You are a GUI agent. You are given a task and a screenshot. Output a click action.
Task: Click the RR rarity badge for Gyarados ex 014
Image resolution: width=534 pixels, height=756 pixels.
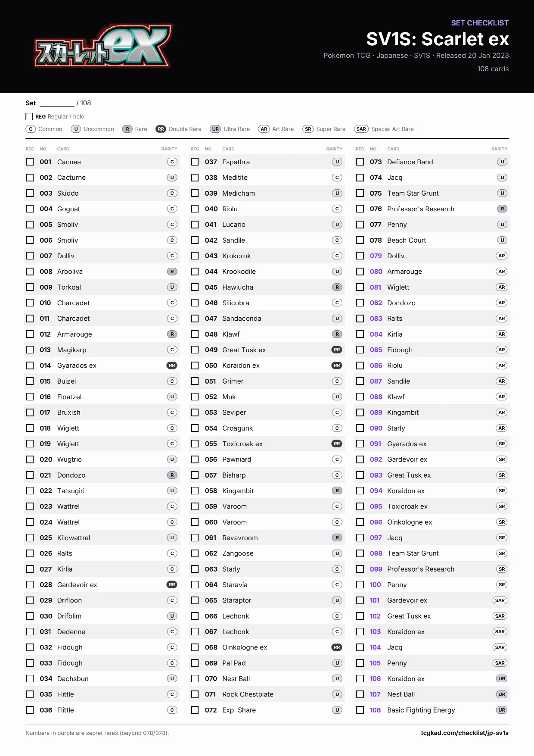pyautogui.click(x=172, y=366)
